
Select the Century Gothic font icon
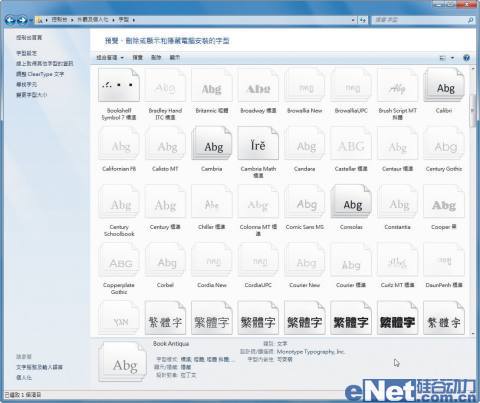coord(444,143)
